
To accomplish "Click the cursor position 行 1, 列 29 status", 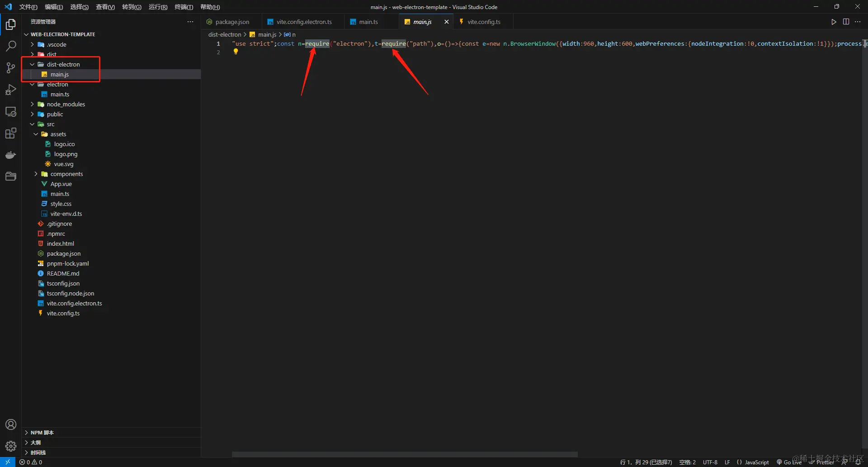I will point(646,462).
